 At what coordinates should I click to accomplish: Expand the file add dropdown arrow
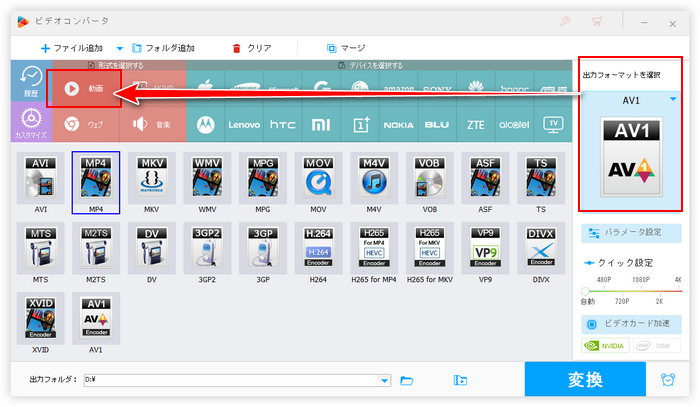click(x=120, y=48)
